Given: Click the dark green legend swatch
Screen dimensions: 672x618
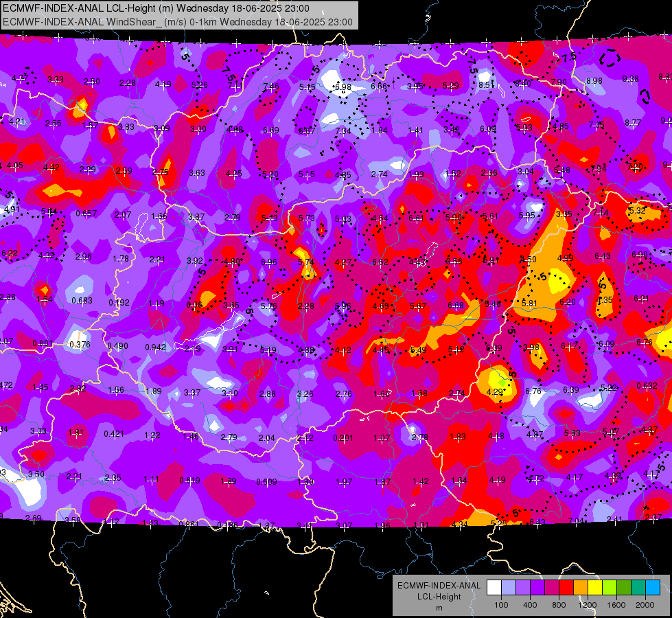Looking at the screenshot, I should tap(624, 588).
